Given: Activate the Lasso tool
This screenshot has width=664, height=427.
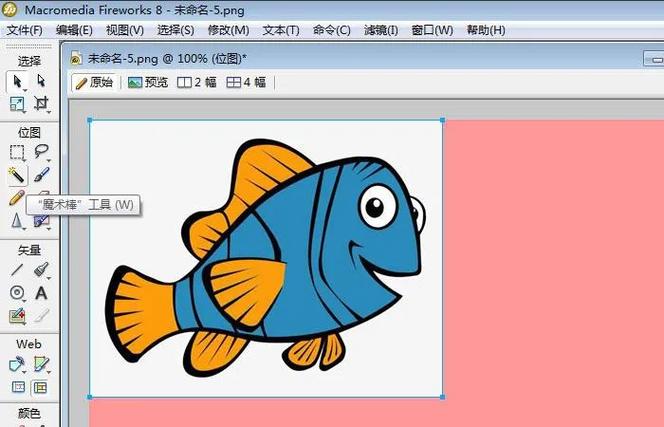Looking at the screenshot, I should click(42, 152).
